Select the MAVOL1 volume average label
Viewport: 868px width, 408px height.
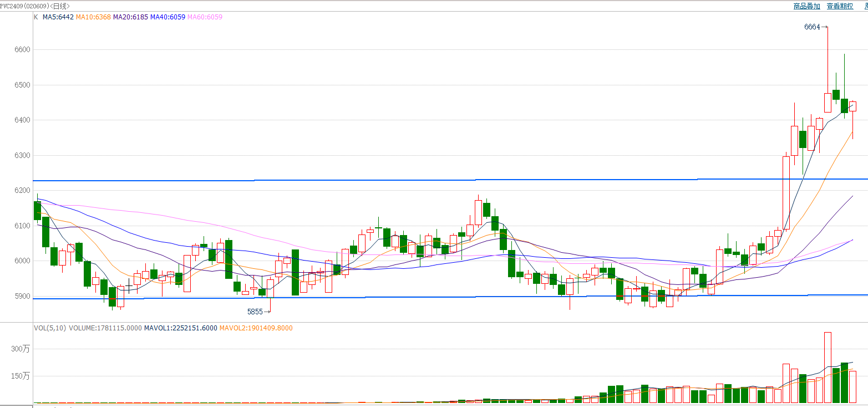click(x=180, y=328)
